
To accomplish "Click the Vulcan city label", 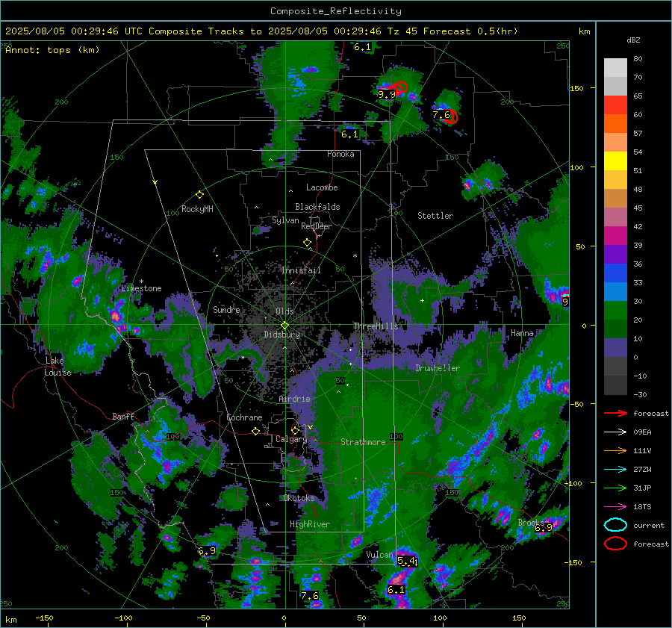I will pyautogui.click(x=379, y=555).
